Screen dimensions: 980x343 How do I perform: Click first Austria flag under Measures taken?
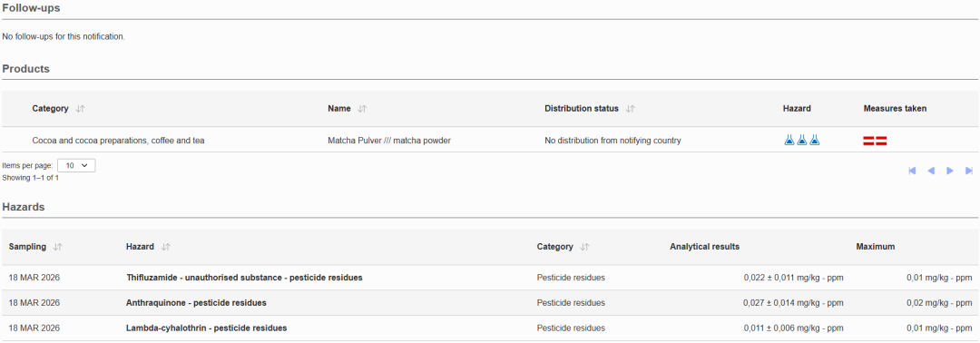pos(868,142)
